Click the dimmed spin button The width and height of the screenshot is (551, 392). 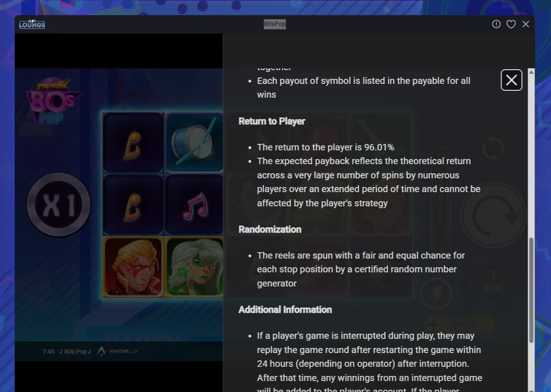click(494, 215)
